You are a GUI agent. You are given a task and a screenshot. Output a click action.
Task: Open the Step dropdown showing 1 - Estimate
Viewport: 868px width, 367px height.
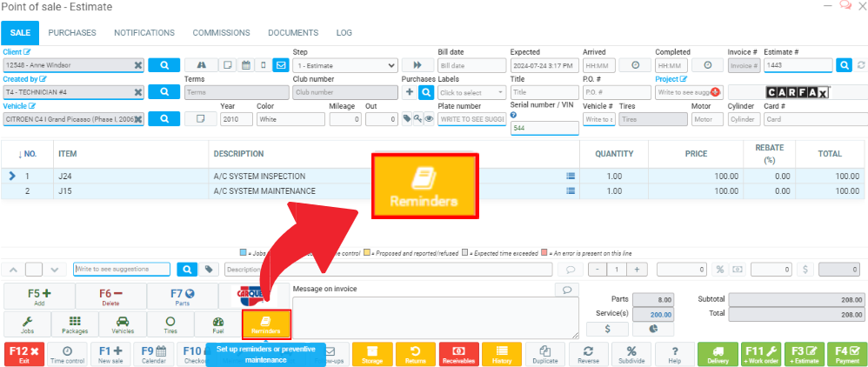pyautogui.click(x=345, y=65)
